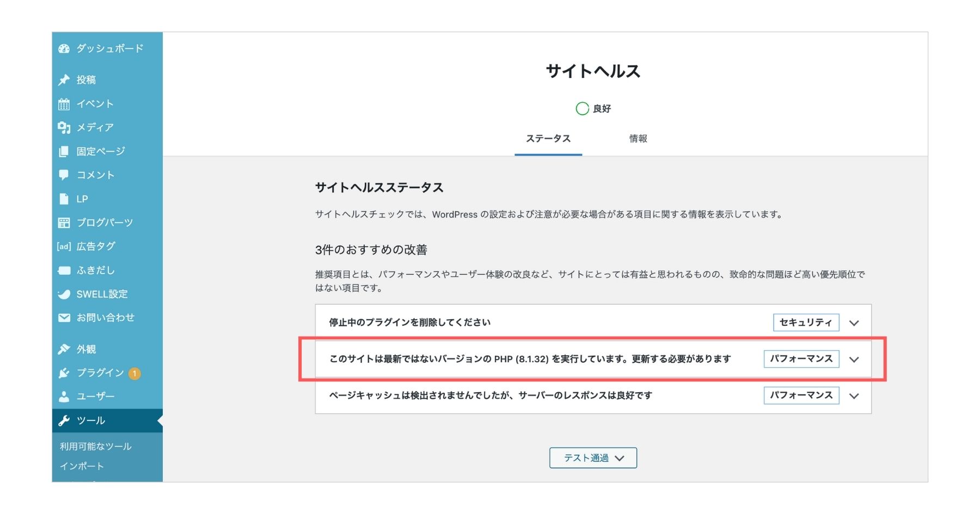Click the メディア media icon
This screenshot has width=980, height=514.
[x=64, y=127]
